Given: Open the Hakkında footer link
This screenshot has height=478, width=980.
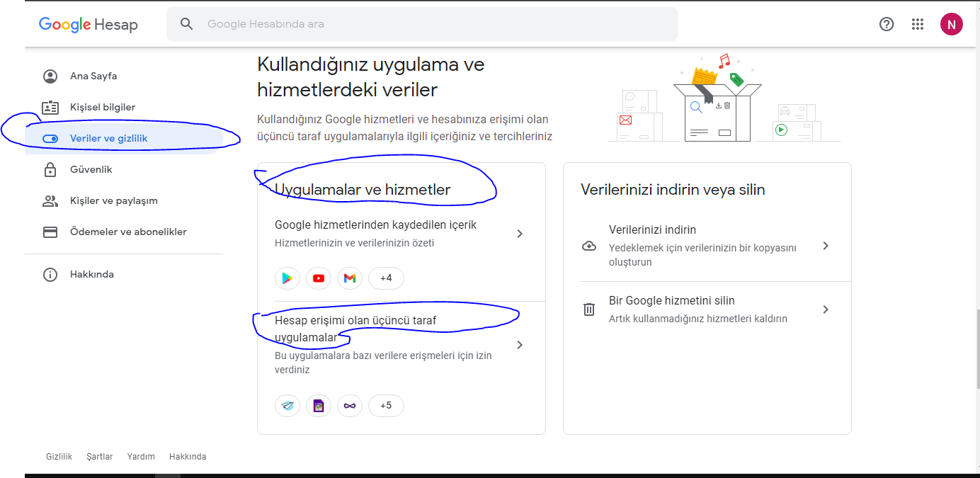Looking at the screenshot, I should [188, 457].
